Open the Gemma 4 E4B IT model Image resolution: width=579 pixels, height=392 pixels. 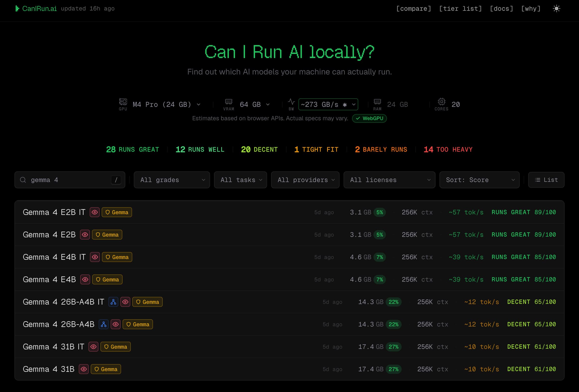289,257
